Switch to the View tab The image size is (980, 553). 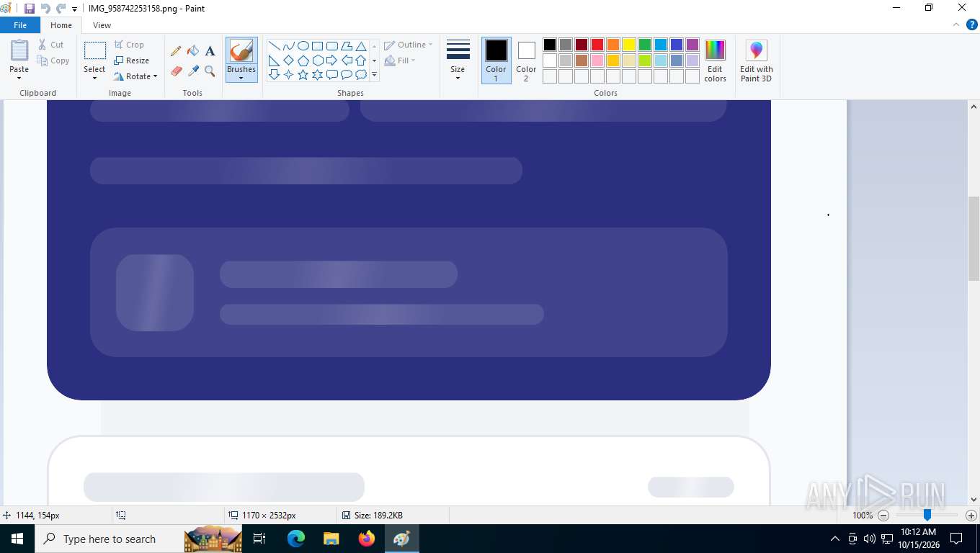102,25
